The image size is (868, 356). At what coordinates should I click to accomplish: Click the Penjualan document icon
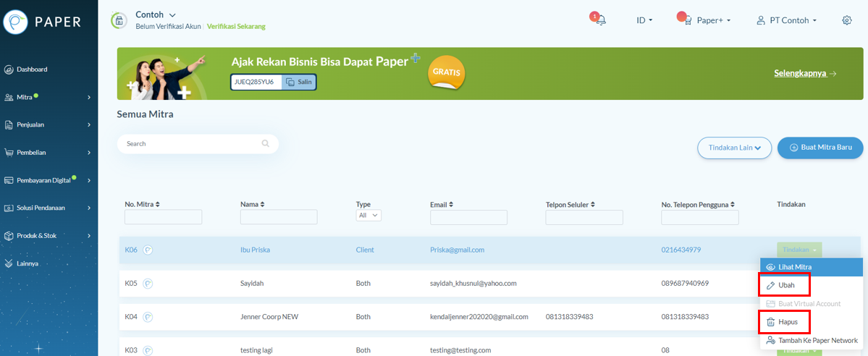click(x=8, y=125)
